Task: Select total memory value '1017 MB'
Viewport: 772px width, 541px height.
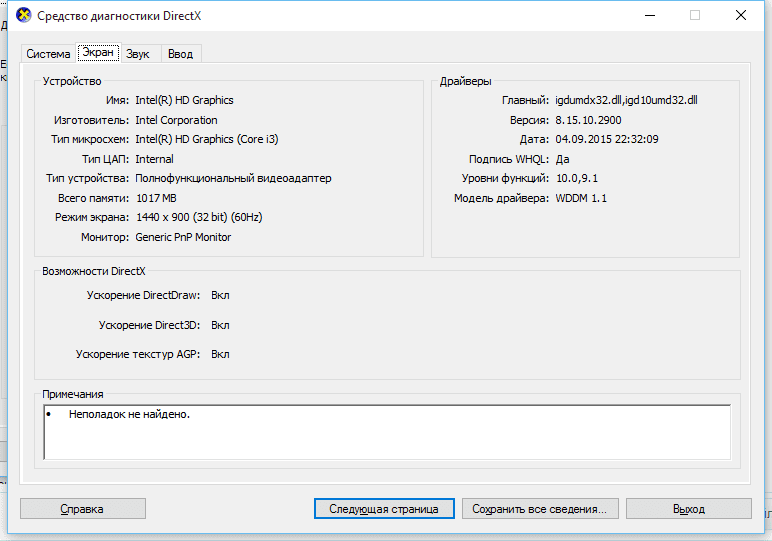Action: pos(156,198)
